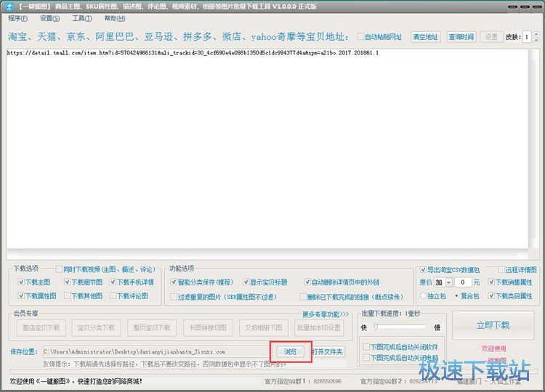Uncheck 下载手机详情 option

(x=113, y=282)
